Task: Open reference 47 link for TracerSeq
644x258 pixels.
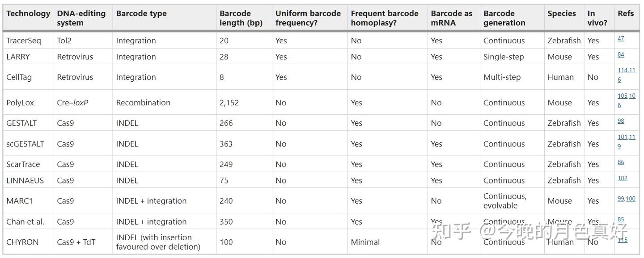Action: pyautogui.click(x=621, y=38)
